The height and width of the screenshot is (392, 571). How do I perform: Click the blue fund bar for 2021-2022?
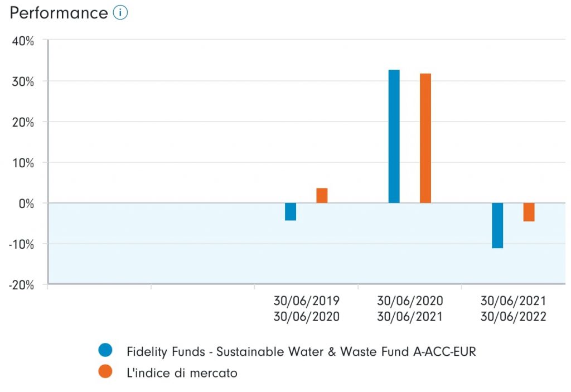[497, 225]
